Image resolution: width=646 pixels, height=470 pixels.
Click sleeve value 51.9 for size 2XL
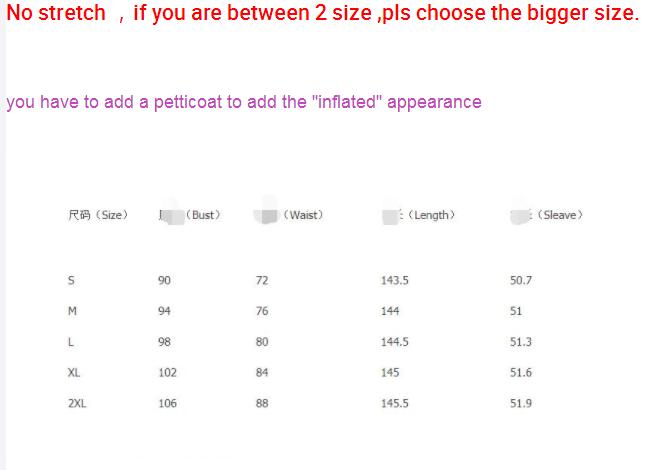(521, 403)
